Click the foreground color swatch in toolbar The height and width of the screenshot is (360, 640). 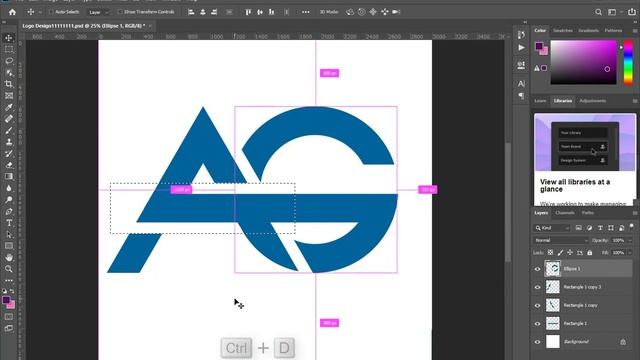point(6,300)
